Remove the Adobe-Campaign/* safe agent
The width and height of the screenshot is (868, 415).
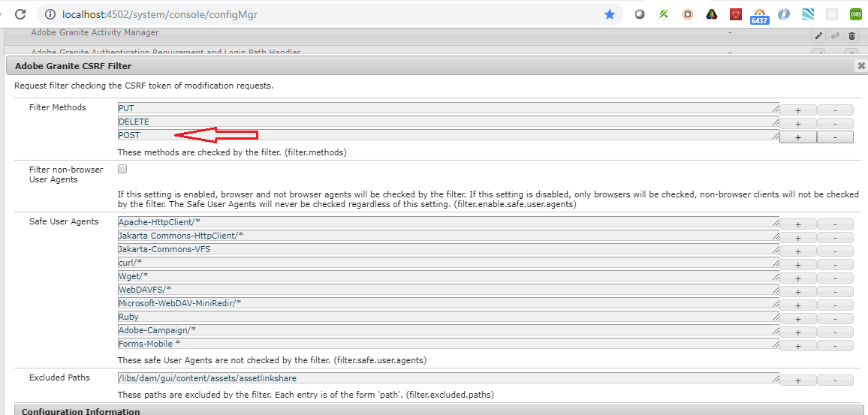tap(835, 332)
